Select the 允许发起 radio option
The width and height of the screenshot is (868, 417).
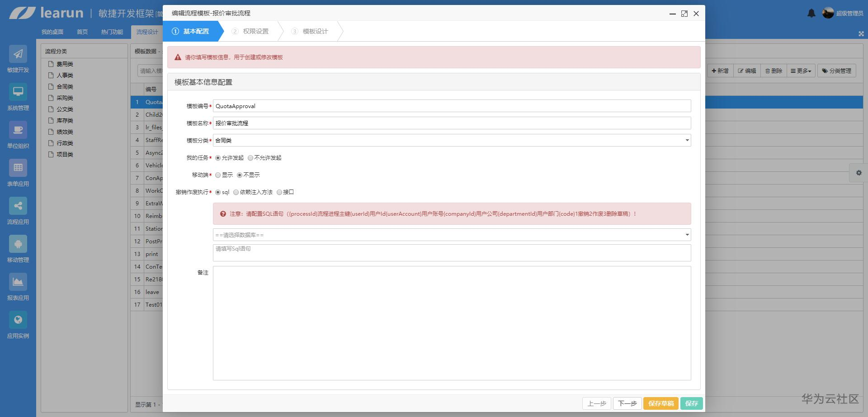click(x=218, y=158)
